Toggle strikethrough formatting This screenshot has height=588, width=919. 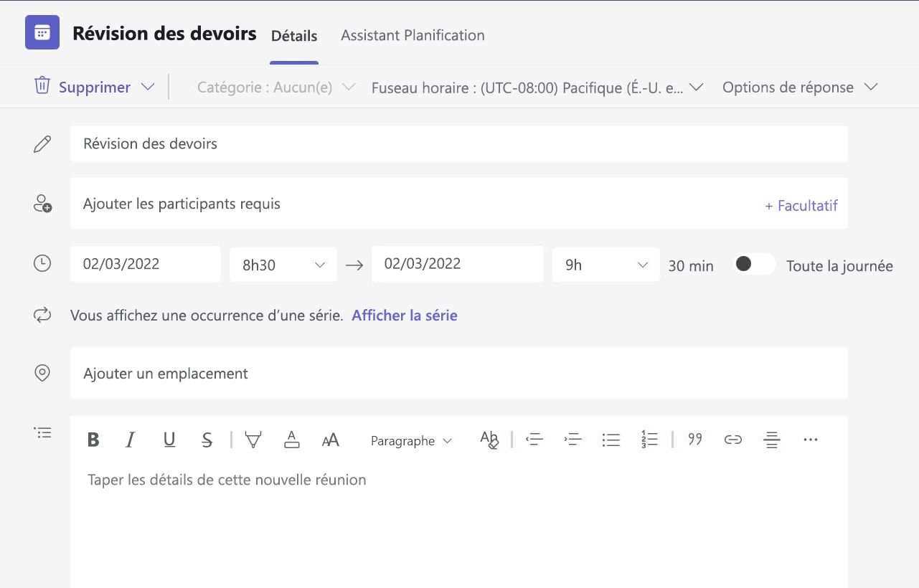(x=207, y=440)
